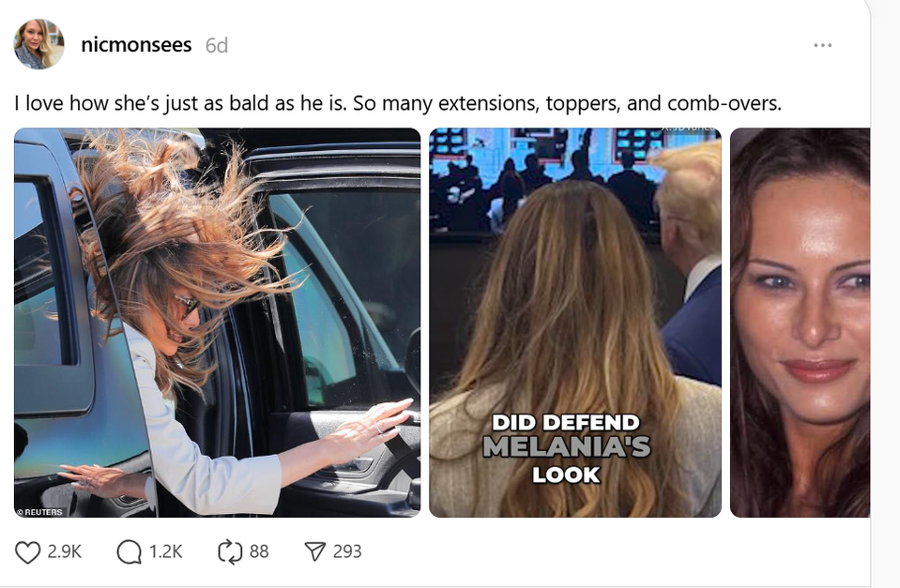
Task: Open nicmonsees profile avatar picture
Action: (39, 44)
